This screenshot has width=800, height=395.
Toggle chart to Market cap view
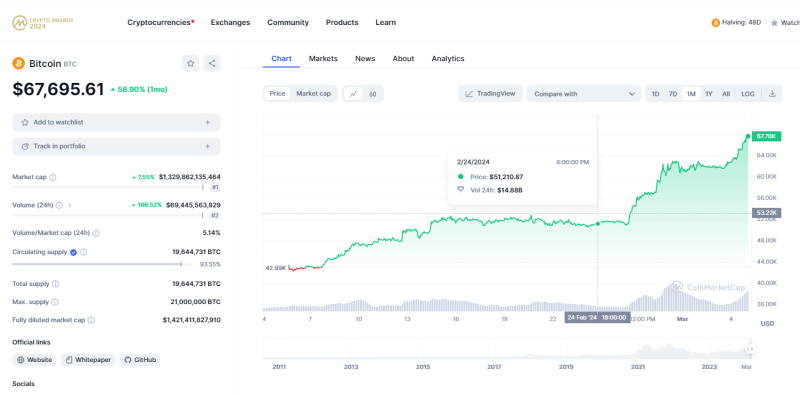coord(313,94)
